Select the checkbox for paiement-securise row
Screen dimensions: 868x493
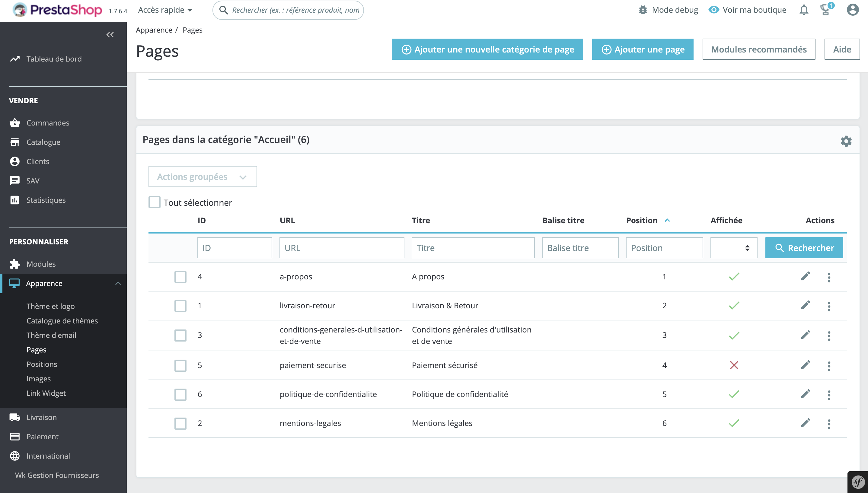[x=180, y=365]
